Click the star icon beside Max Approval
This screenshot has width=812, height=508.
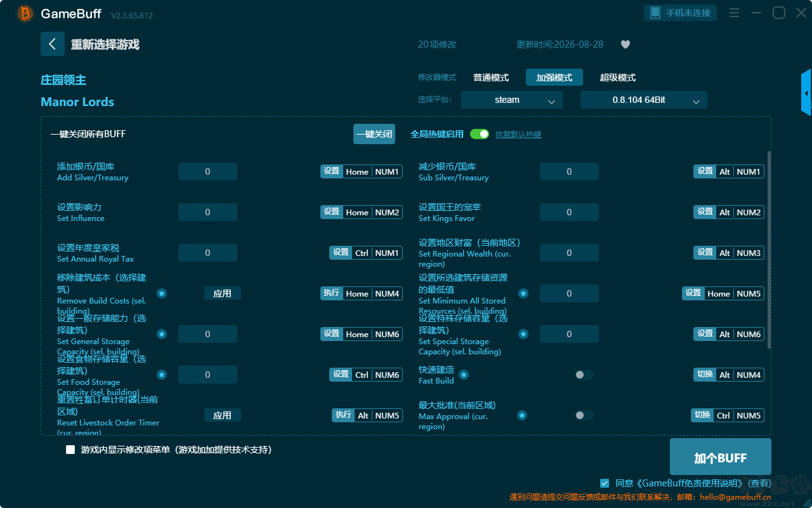[522, 415]
